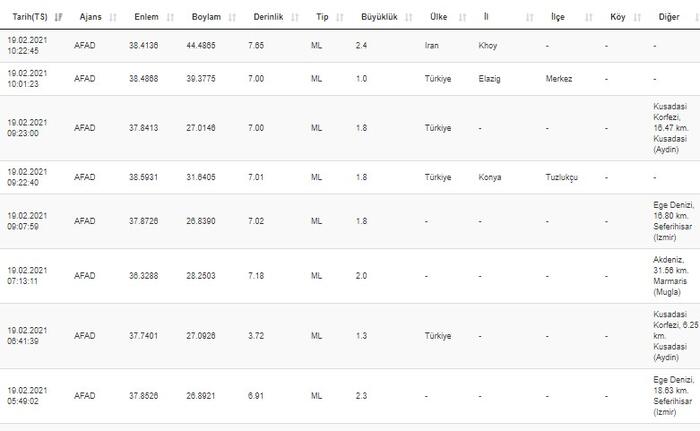Sort table by Ajans column icon
The image size is (700, 431).
pos(113,18)
